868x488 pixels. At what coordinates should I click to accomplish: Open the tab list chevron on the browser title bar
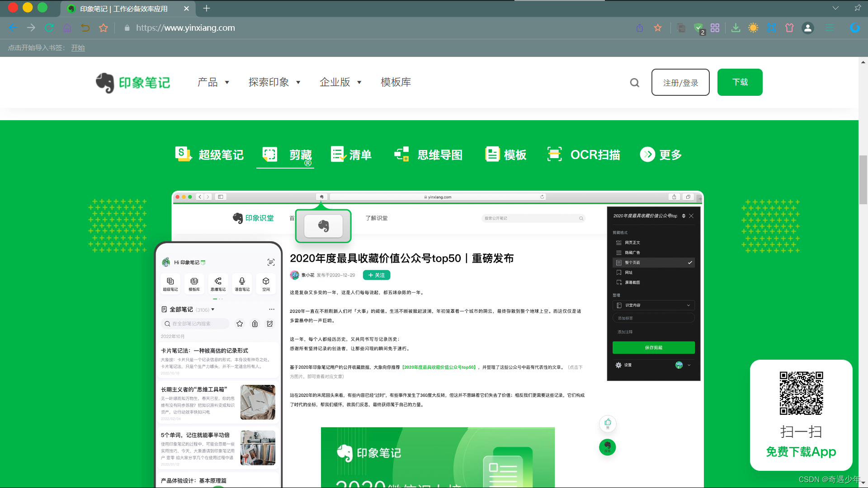[x=835, y=8]
